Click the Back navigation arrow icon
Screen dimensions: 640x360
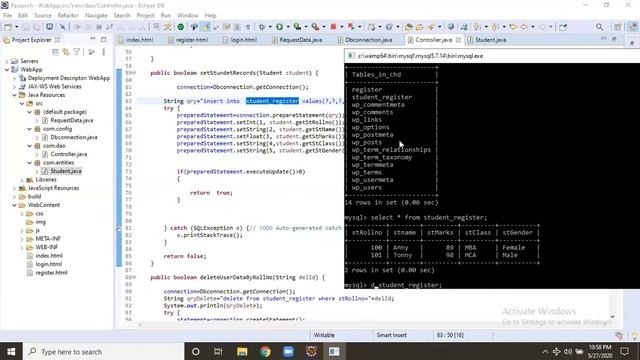[524, 27]
